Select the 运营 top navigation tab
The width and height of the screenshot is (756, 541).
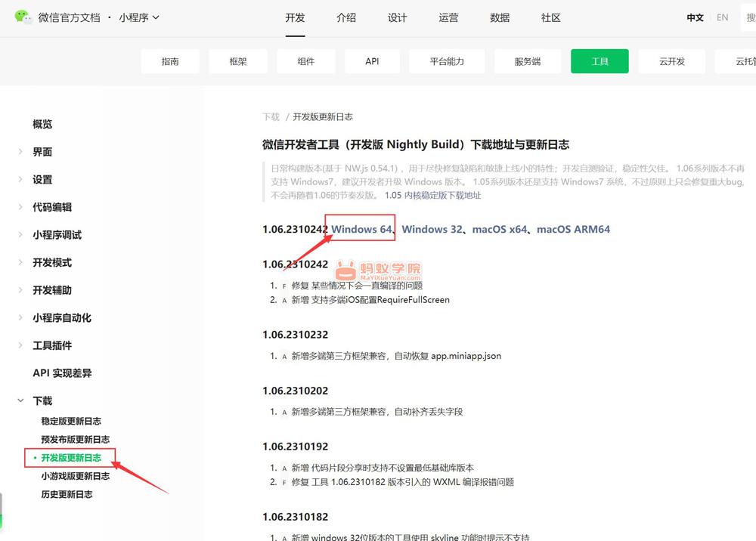[x=448, y=18]
